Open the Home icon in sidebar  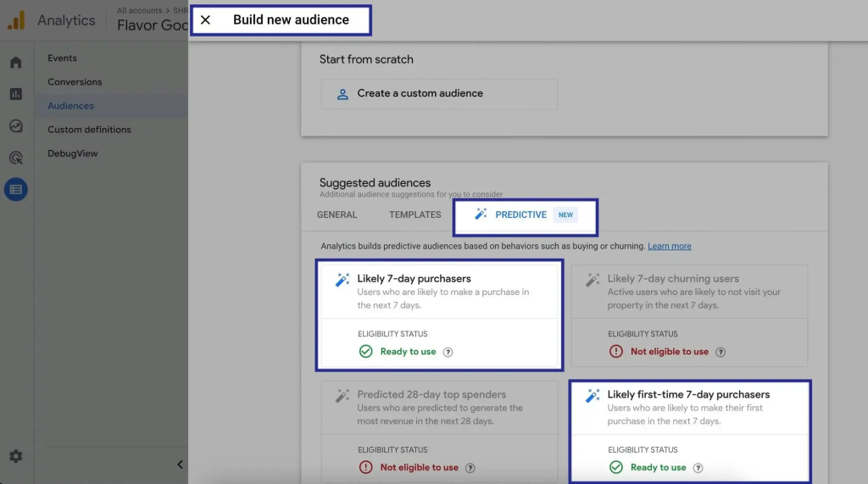pyautogui.click(x=15, y=63)
